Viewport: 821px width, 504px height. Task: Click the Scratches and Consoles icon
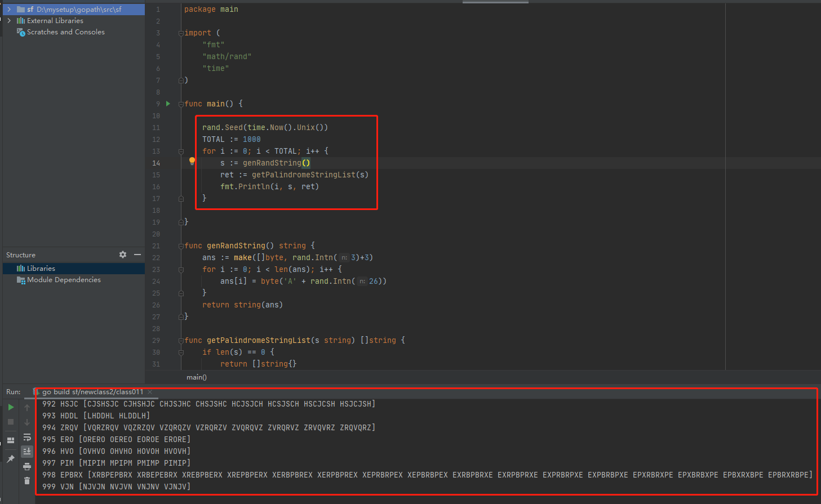click(x=21, y=32)
